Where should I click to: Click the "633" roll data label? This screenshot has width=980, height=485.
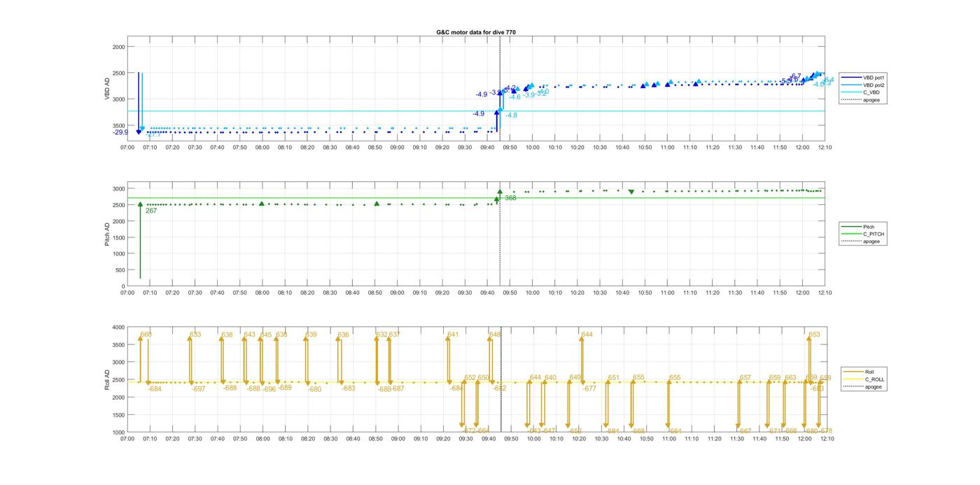click(195, 335)
